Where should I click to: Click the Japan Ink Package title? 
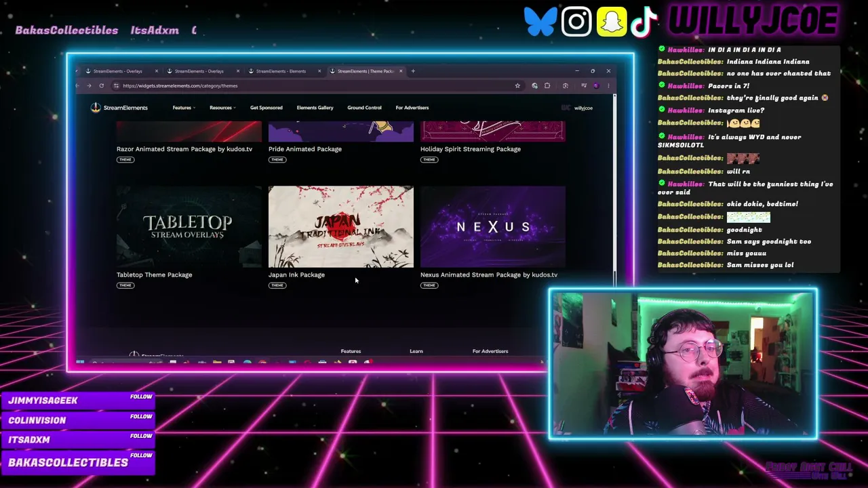[x=296, y=274]
